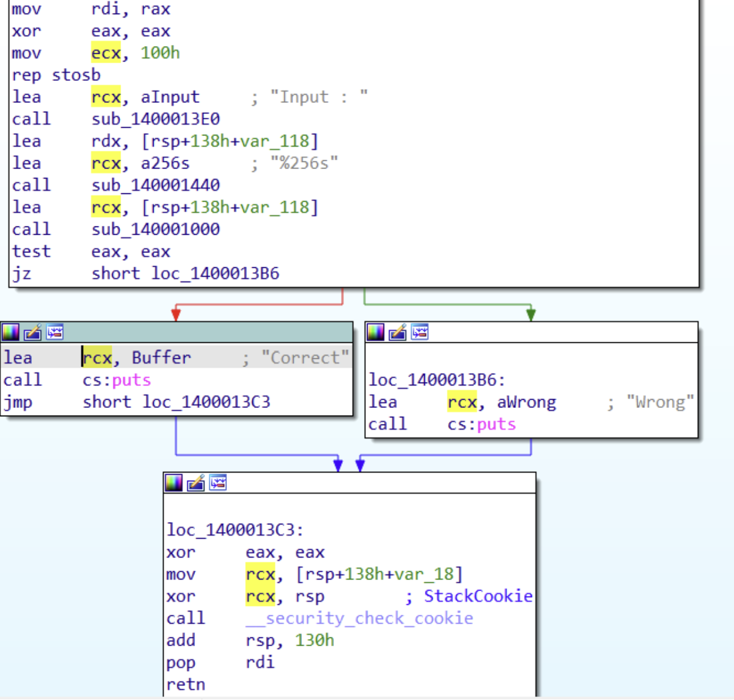This screenshot has height=700, width=734.
Task: Open color palette on loc_1400013C3 node
Action: click(x=174, y=482)
